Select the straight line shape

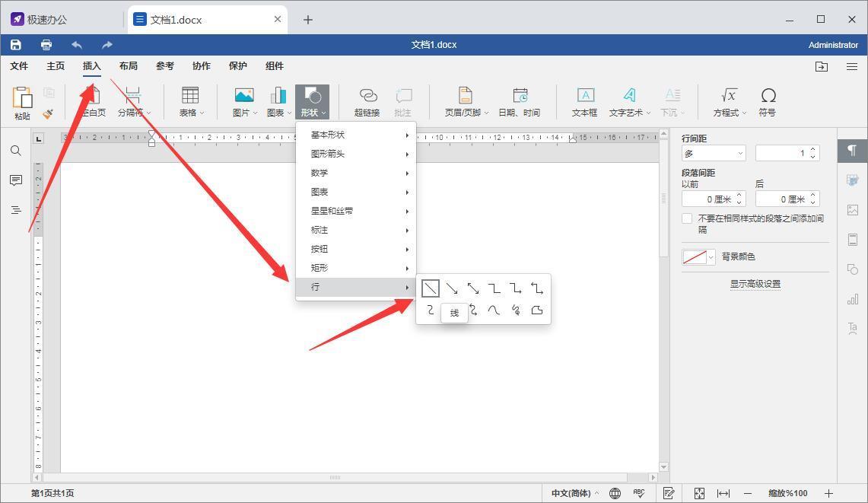click(x=431, y=288)
